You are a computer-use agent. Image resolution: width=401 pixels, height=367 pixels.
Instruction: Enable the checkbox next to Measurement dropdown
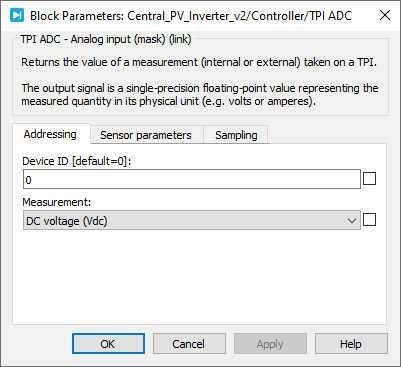[x=369, y=220]
